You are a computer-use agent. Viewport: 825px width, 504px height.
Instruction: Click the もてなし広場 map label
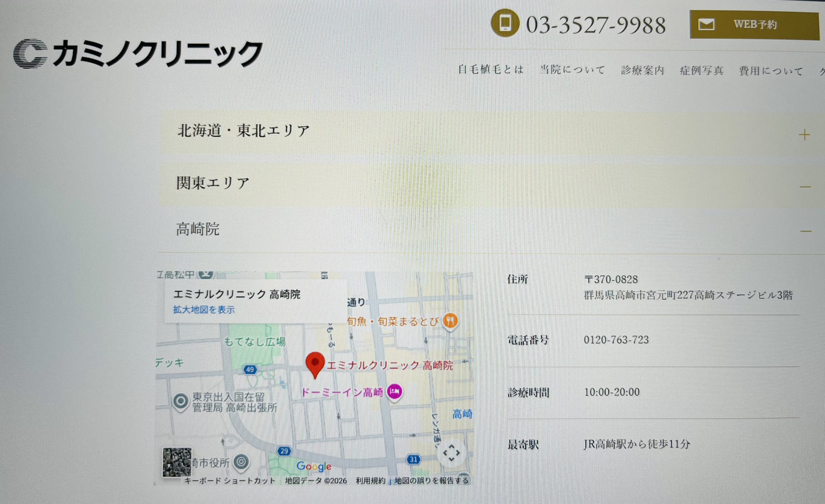[255, 342]
